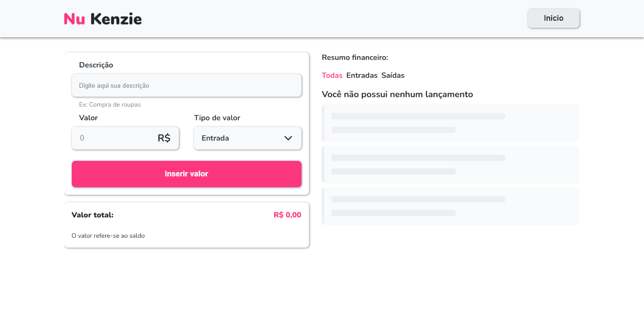This screenshot has width=644, height=316.
Task: Switch to the Entradas filter
Action: click(362, 75)
